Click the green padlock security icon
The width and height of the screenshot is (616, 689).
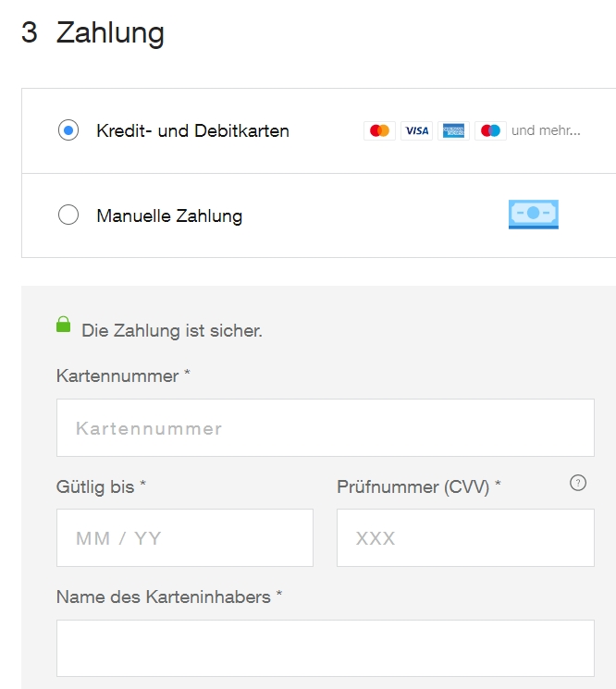point(63,325)
